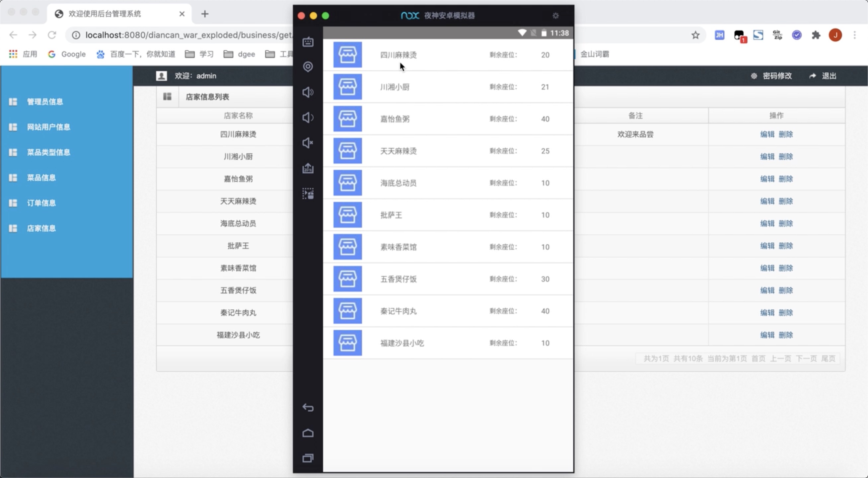868x478 pixels.
Task: Open 网站用户信息 in the sidebar
Action: (x=48, y=127)
